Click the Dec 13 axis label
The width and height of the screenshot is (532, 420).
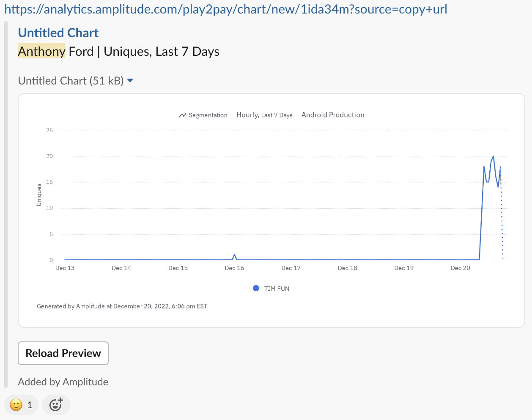pos(65,268)
